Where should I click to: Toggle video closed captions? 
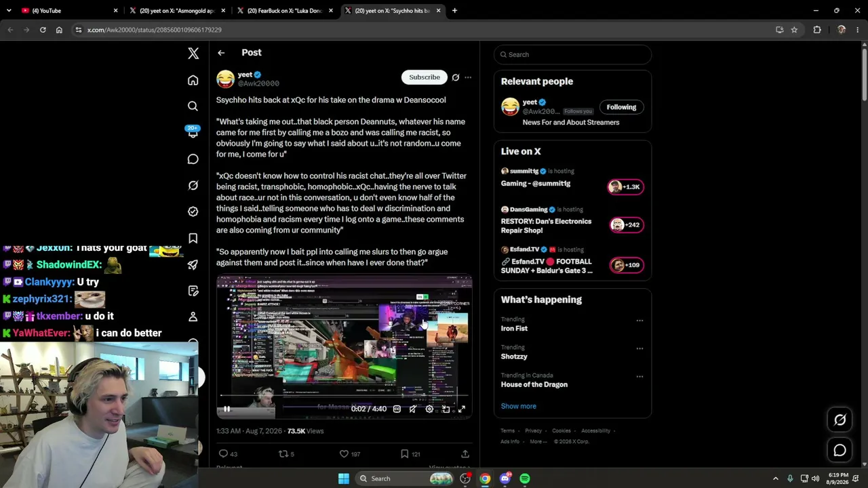397,409
